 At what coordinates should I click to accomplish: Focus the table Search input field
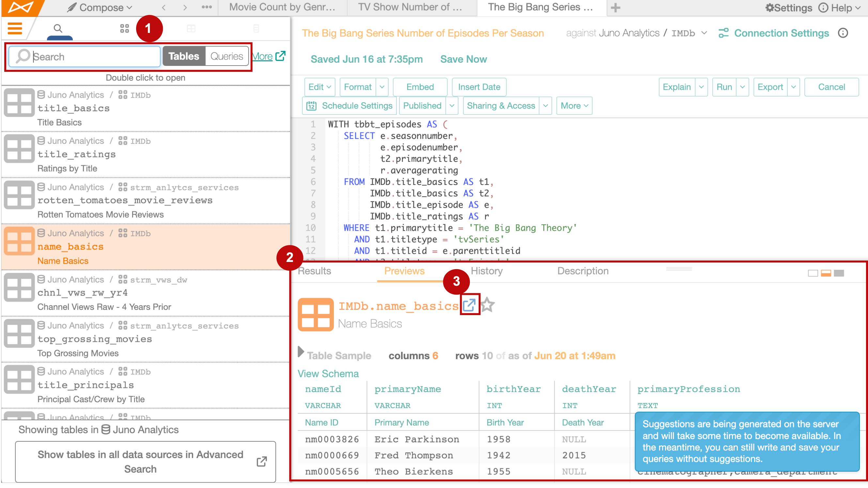click(84, 56)
